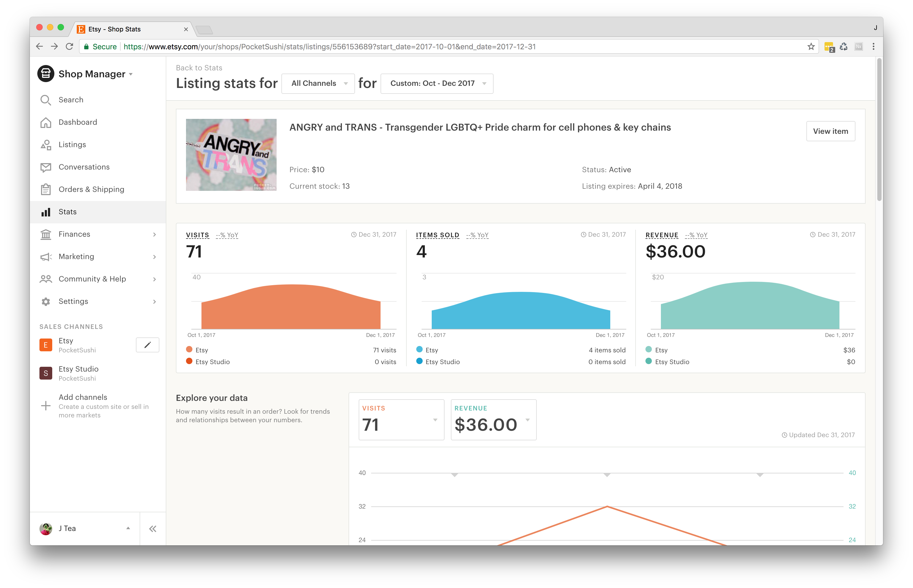This screenshot has height=588, width=913.
Task: Open Dashboard in sidebar
Action: pyautogui.click(x=98, y=122)
